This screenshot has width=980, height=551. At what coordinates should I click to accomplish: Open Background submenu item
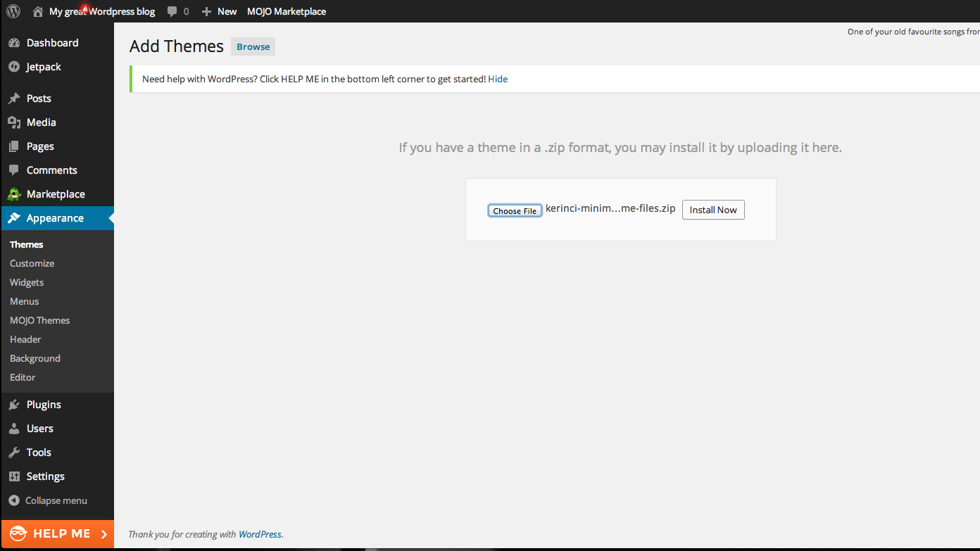click(x=35, y=358)
